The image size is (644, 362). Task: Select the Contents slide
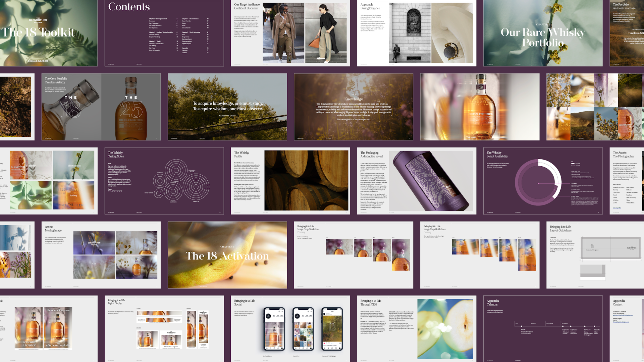pyautogui.click(x=164, y=33)
